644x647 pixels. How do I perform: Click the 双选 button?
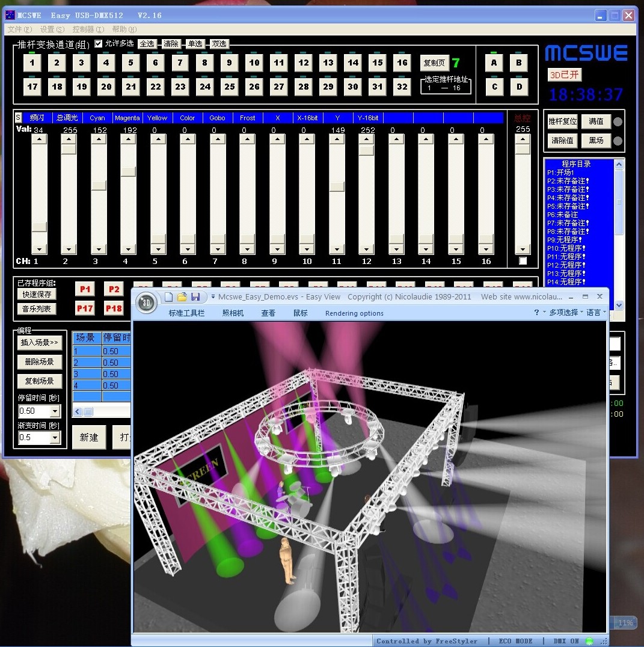click(219, 44)
